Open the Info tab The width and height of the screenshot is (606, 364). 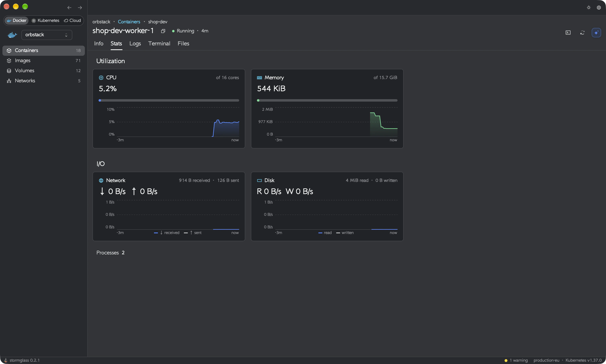(x=99, y=43)
